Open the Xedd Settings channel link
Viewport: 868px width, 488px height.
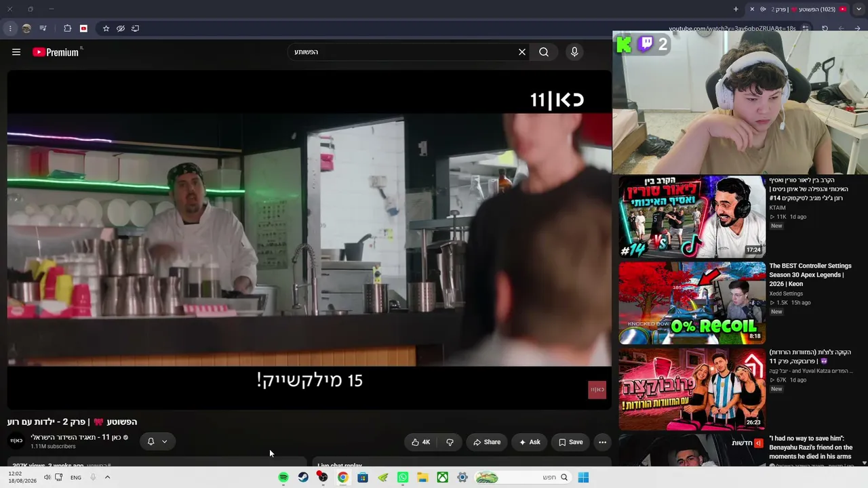[786, 293]
